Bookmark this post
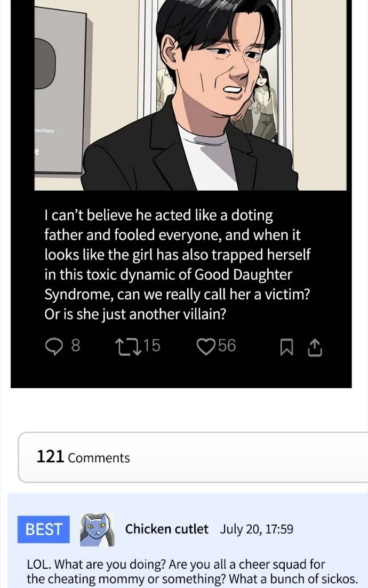The width and height of the screenshot is (368, 588). pos(286,347)
